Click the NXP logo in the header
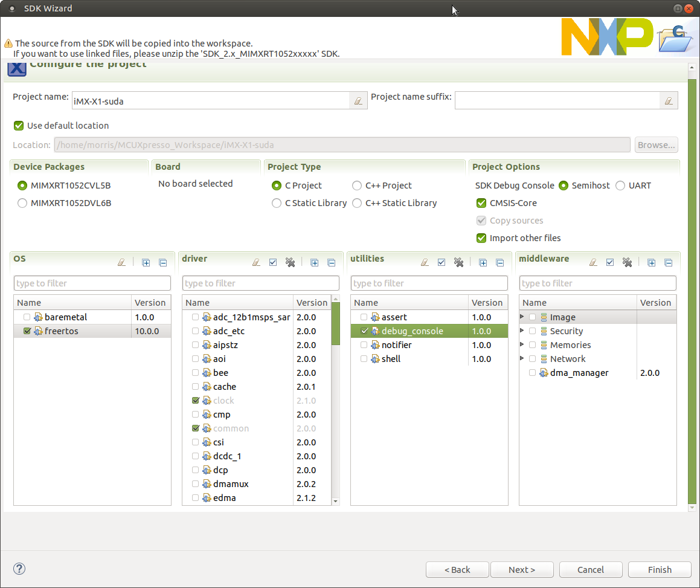This screenshot has width=700, height=588. pyautogui.click(x=607, y=37)
